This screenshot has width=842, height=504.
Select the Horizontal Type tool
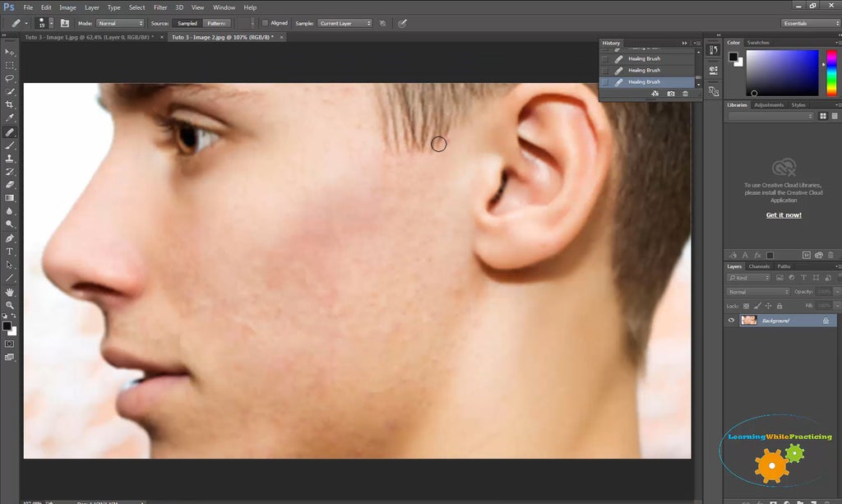tap(10, 251)
